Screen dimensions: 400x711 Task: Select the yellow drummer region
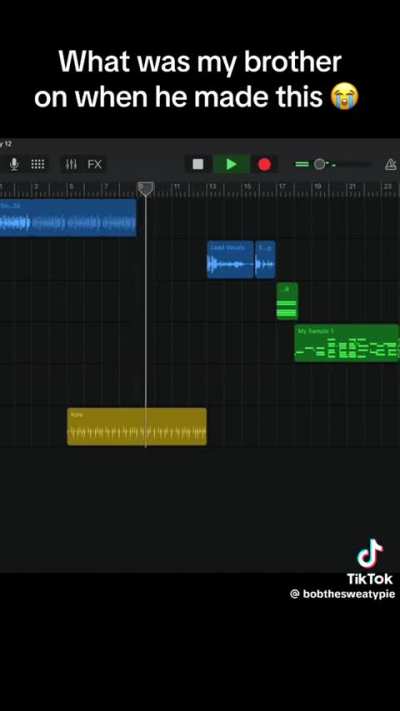coord(137,426)
